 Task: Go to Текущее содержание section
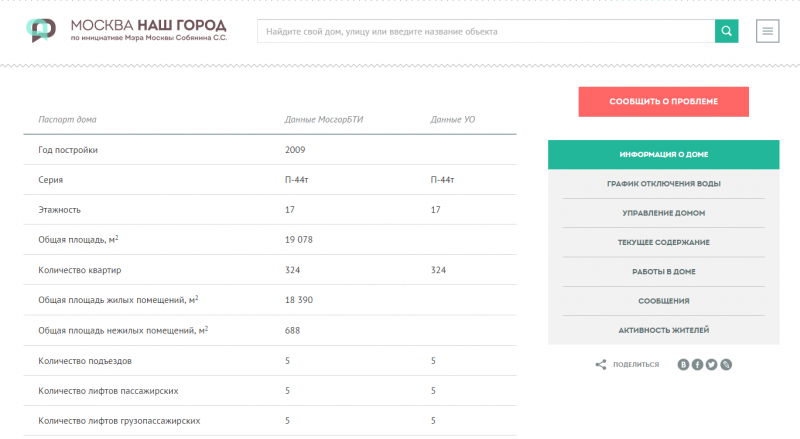click(664, 242)
